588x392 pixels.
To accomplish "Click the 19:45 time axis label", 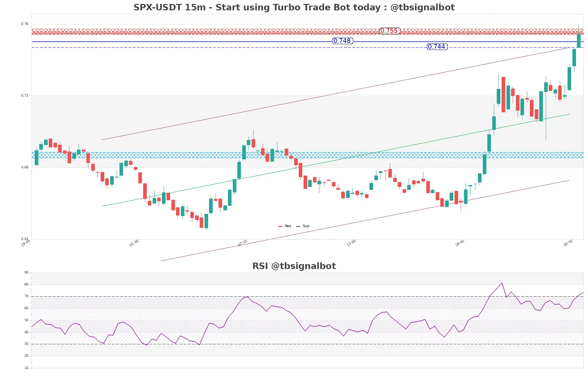I will (x=26, y=243).
